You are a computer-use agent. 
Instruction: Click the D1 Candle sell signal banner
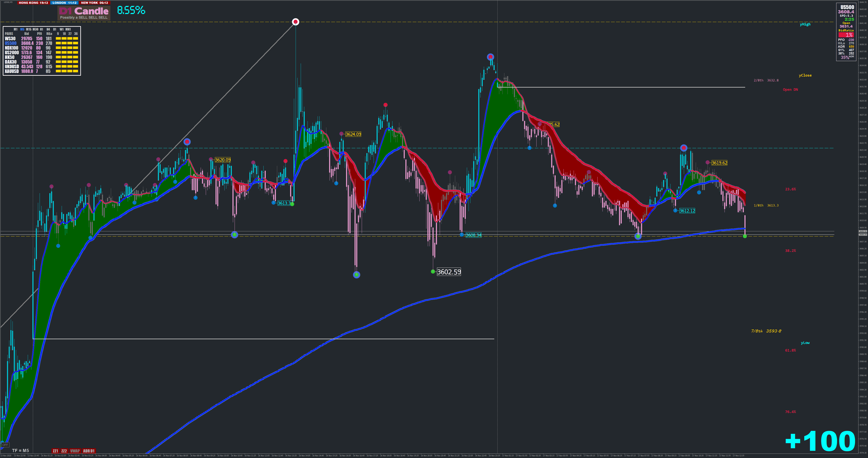[x=84, y=13]
